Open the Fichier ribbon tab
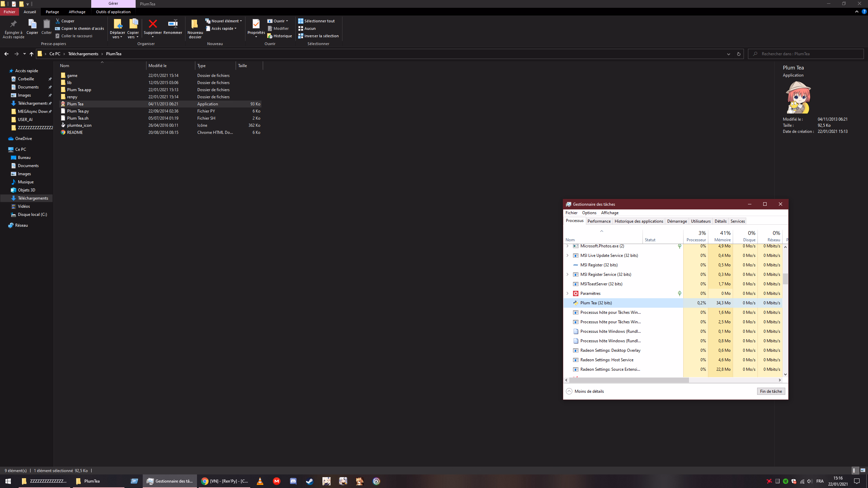Viewport: 868px width, 488px height. tap(9, 12)
